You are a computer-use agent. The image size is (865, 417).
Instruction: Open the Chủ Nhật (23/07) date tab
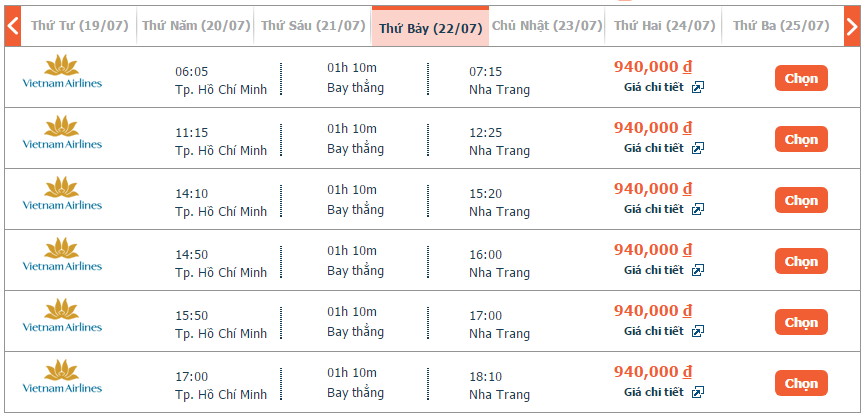click(x=547, y=26)
